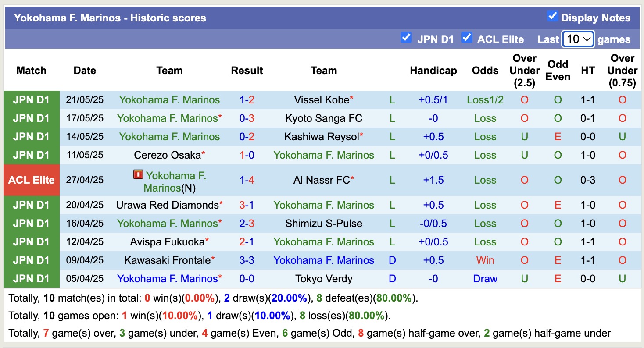The image size is (644, 348).
Task: Click the JPN D1 badge on the Cerezo Osaka row
Action: [x=31, y=155]
